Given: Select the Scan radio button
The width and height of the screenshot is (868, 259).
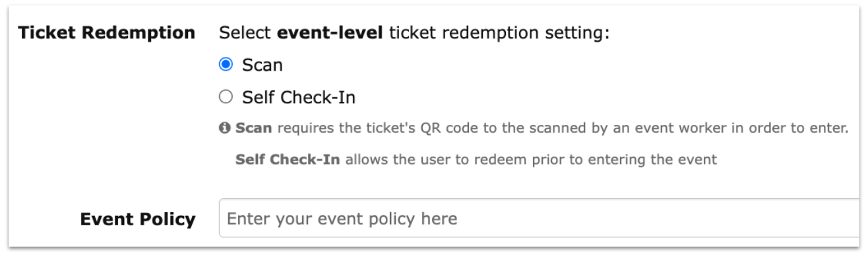Looking at the screenshot, I should pyautogui.click(x=226, y=65).
